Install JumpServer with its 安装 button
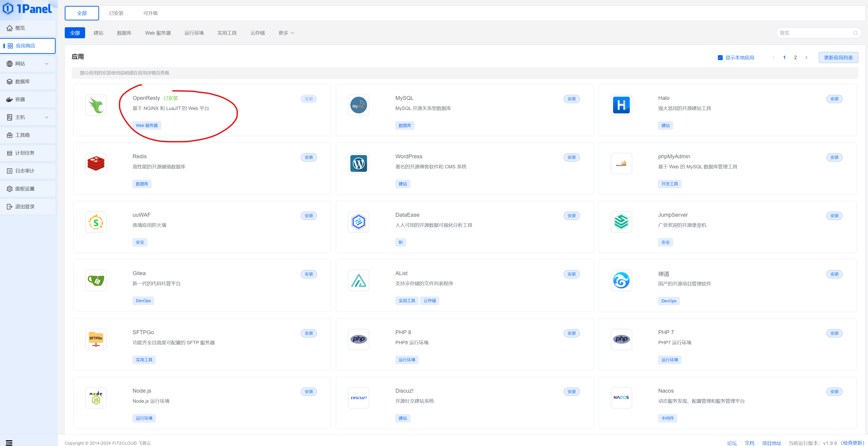Viewport: 868px width, 446px height. (834, 216)
